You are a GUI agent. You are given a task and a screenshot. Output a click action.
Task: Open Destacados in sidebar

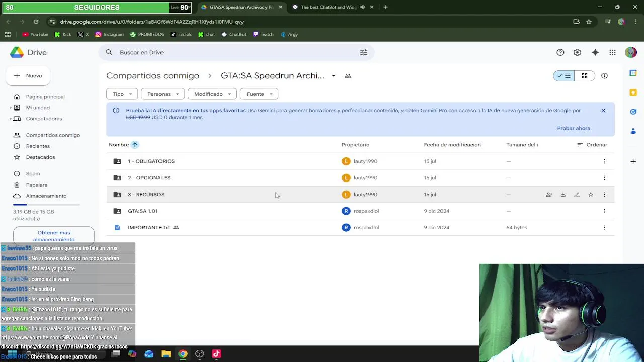point(40,157)
